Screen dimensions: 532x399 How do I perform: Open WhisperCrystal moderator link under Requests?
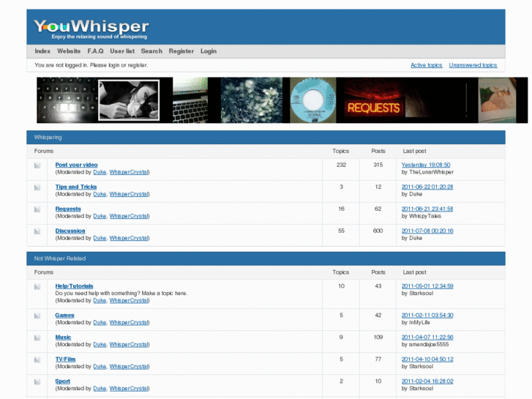click(x=129, y=216)
